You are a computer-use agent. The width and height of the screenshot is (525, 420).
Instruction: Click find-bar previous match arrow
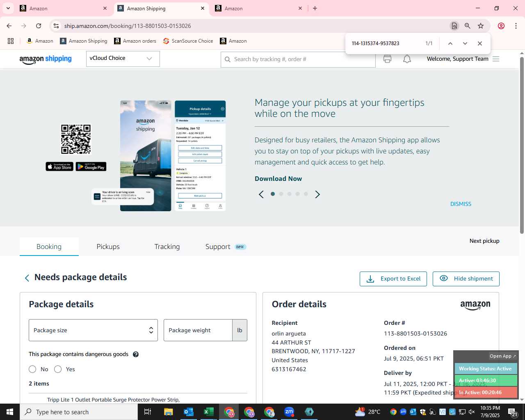(x=450, y=43)
